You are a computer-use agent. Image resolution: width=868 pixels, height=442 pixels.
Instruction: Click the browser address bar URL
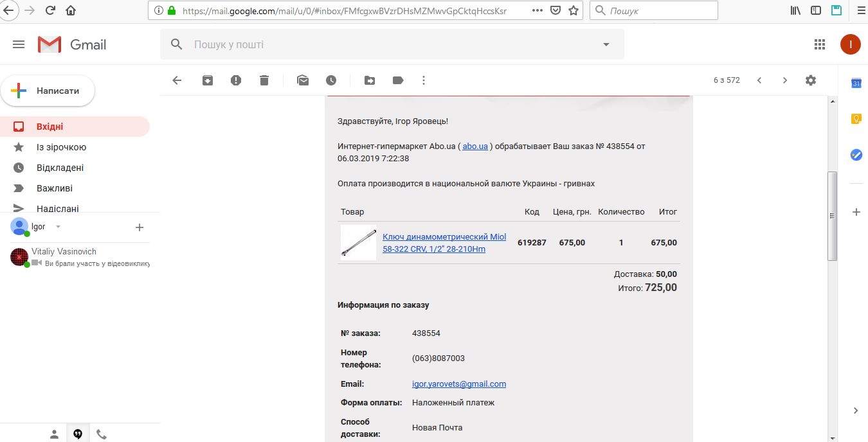[345, 10]
